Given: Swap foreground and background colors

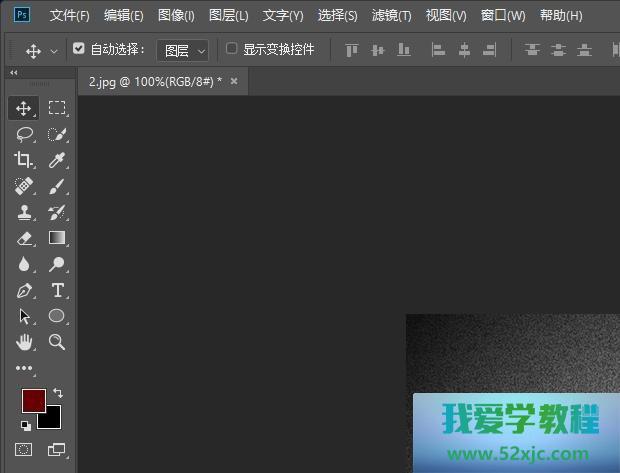Looking at the screenshot, I should (x=57, y=393).
